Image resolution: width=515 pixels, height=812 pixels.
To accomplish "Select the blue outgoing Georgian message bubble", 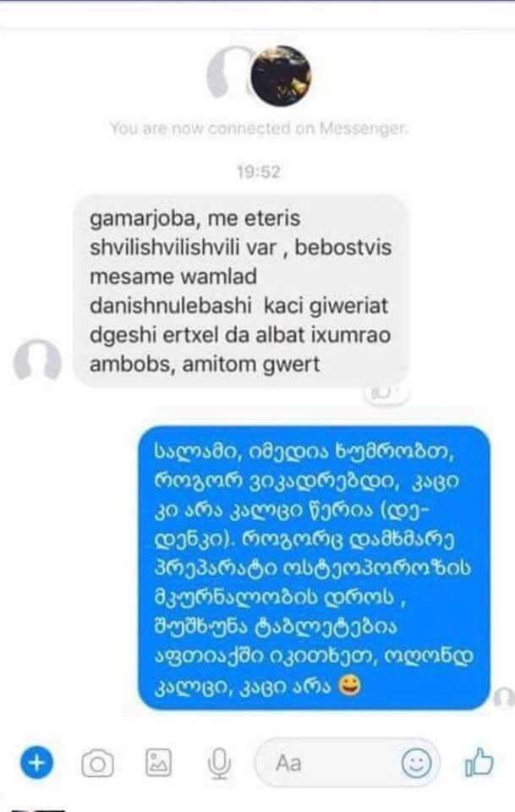I will (314, 568).
